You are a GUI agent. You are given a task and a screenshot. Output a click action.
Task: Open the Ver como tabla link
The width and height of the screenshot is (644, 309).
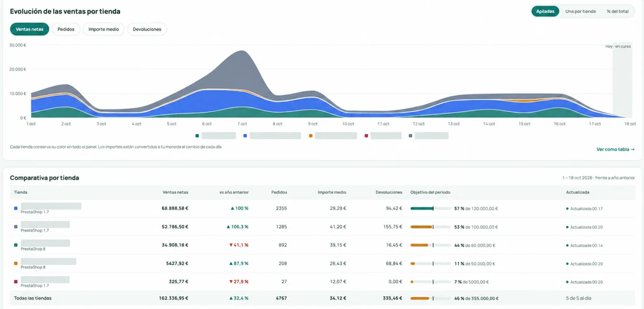point(615,150)
